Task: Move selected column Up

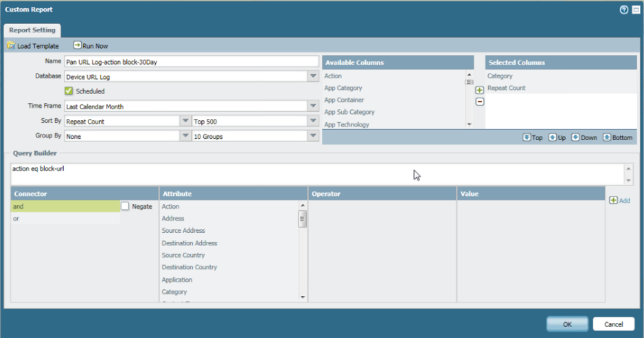Action: pyautogui.click(x=552, y=137)
